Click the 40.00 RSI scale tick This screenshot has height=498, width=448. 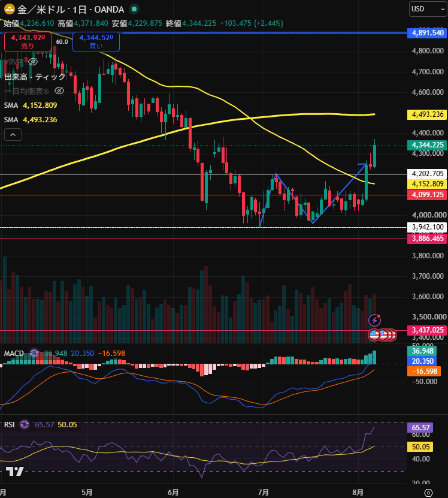[x=420, y=459]
